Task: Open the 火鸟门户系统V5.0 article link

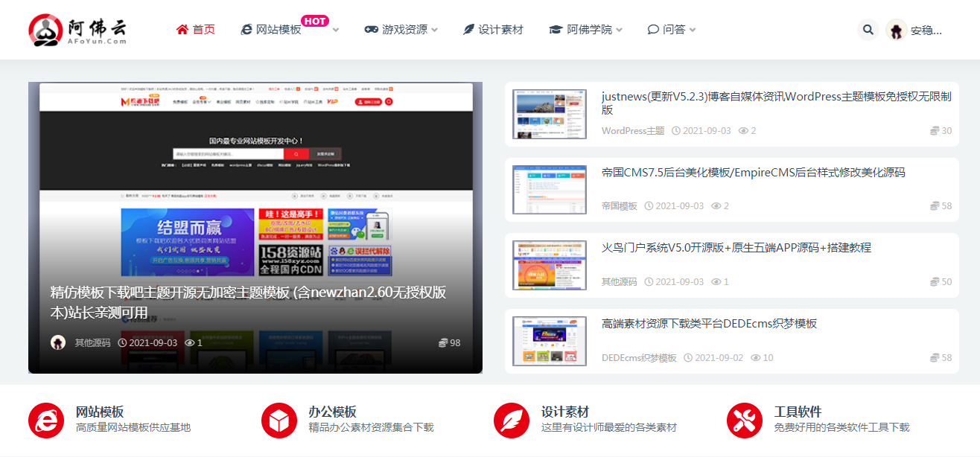Action: pyautogui.click(x=707, y=247)
